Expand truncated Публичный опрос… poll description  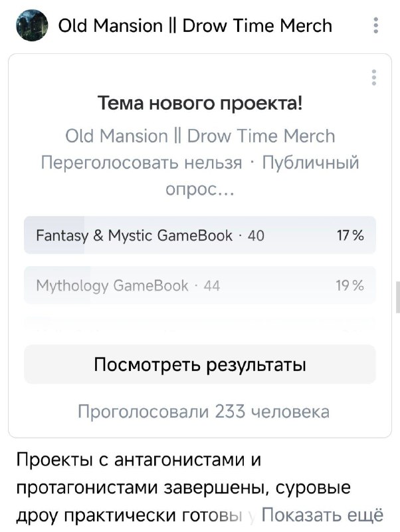(x=200, y=176)
